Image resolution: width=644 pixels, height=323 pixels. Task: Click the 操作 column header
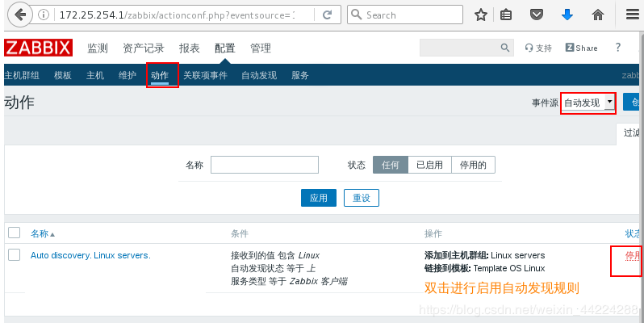[x=433, y=233]
